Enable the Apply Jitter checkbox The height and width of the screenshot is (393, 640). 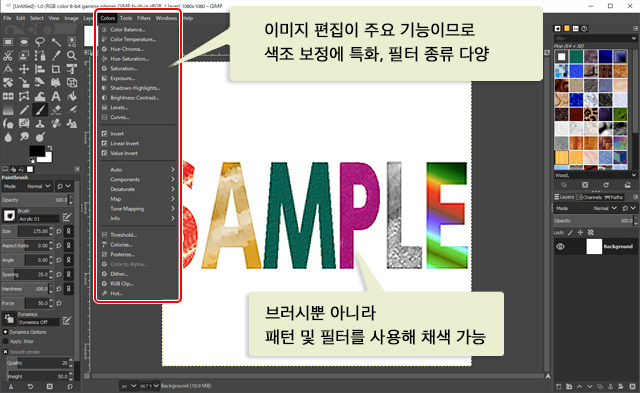5,341
